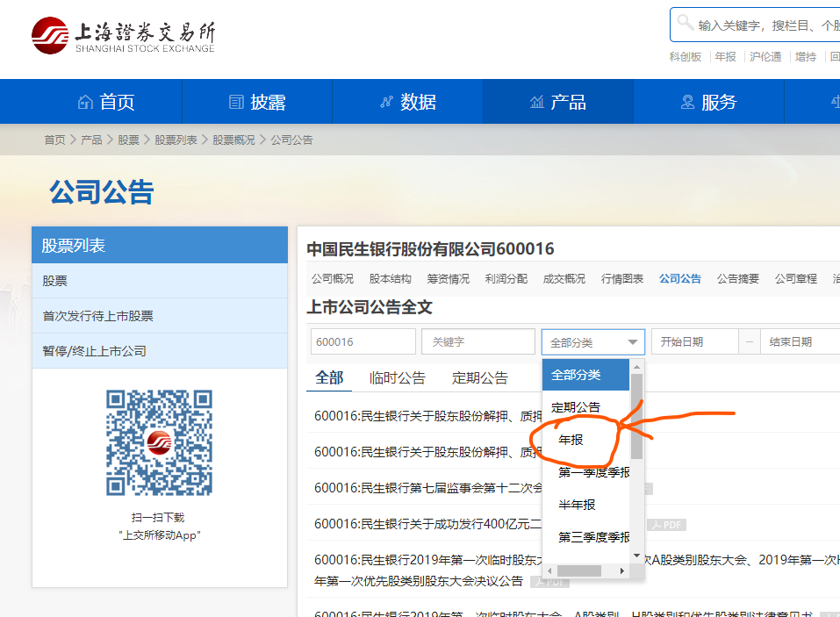Switch to the 利润分配 tab

click(506, 278)
